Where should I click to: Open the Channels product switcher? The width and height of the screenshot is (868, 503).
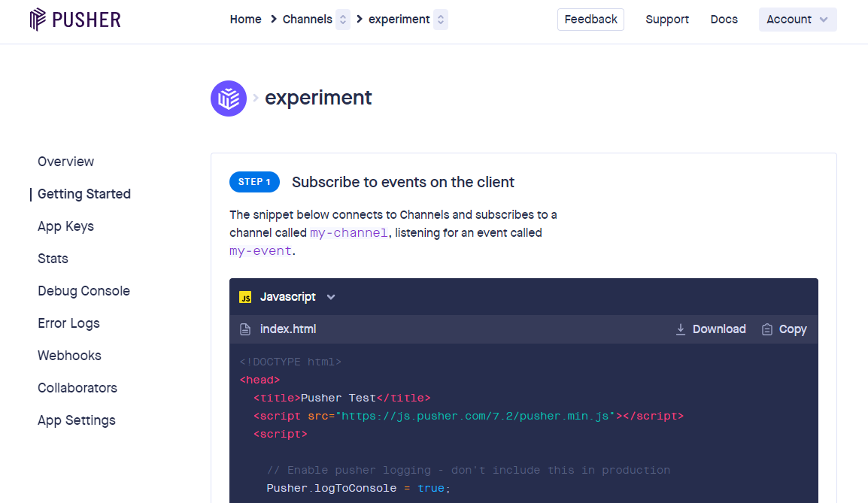pos(343,20)
